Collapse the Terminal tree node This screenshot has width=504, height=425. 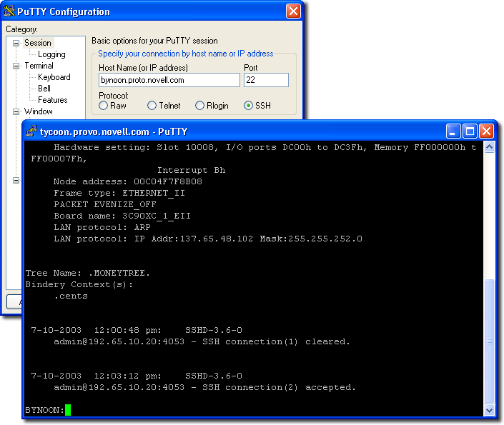(x=16, y=66)
